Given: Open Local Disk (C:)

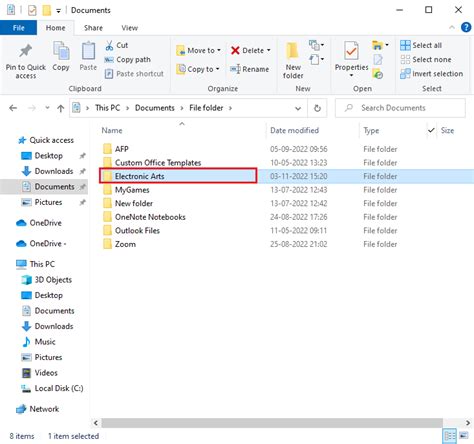Looking at the screenshot, I should (x=52, y=388).
